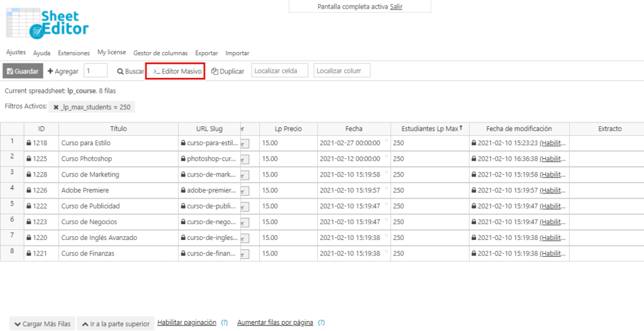Open the Buscar search tool

pos(131,72)
